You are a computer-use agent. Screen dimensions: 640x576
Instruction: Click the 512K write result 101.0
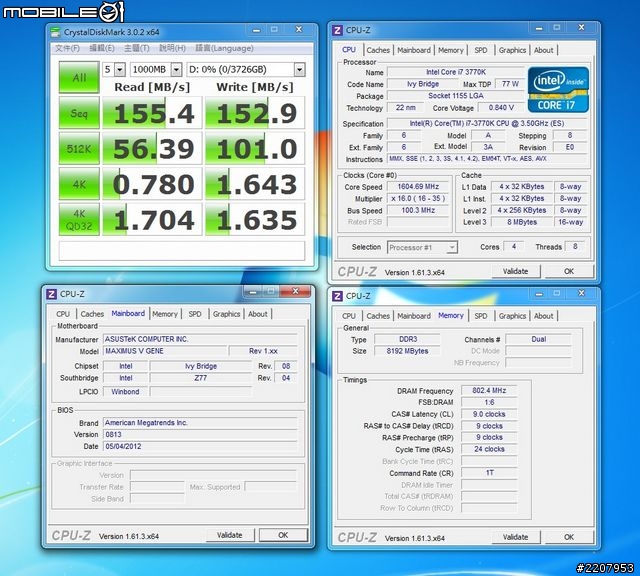(x=255, y=149)
